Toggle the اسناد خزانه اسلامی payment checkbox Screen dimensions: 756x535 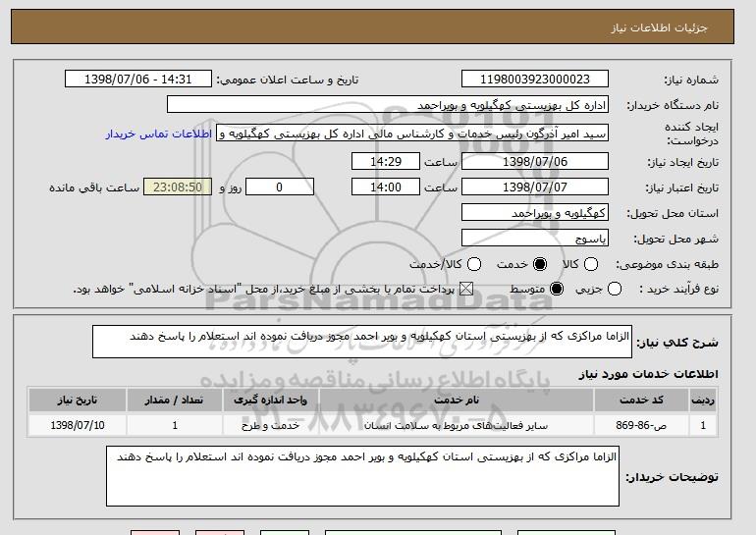(x=465, y=289)
